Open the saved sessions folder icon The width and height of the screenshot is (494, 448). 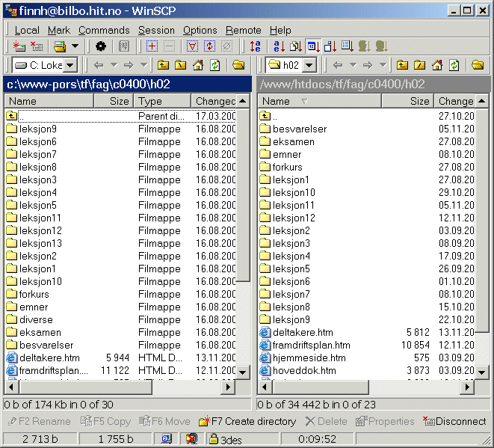point(60,46)
